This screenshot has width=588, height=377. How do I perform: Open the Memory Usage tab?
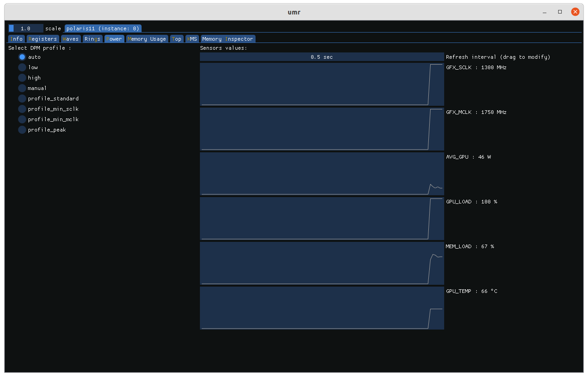pyautogui.click(x=147, y=39)
